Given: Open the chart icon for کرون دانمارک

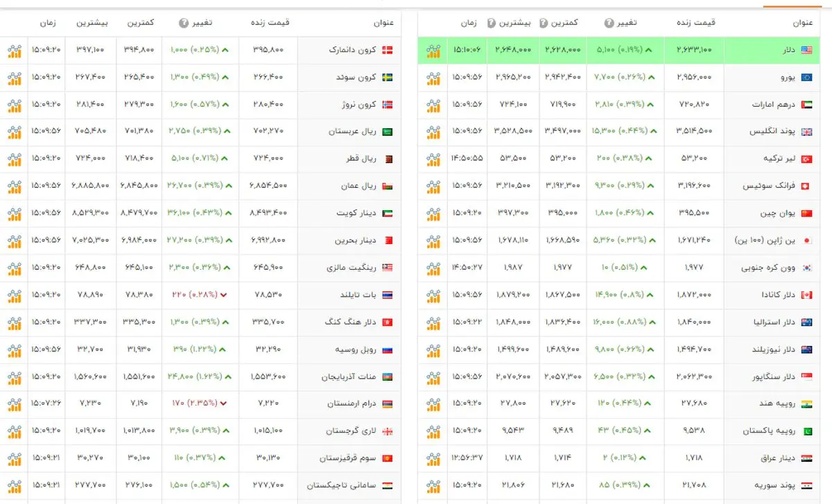Looking at the screenshot, I should tap(15, 51).
